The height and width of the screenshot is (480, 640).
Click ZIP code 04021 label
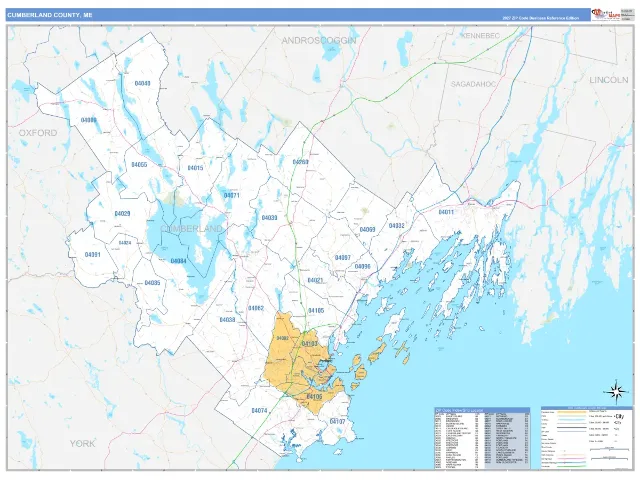tap(315, 280)
